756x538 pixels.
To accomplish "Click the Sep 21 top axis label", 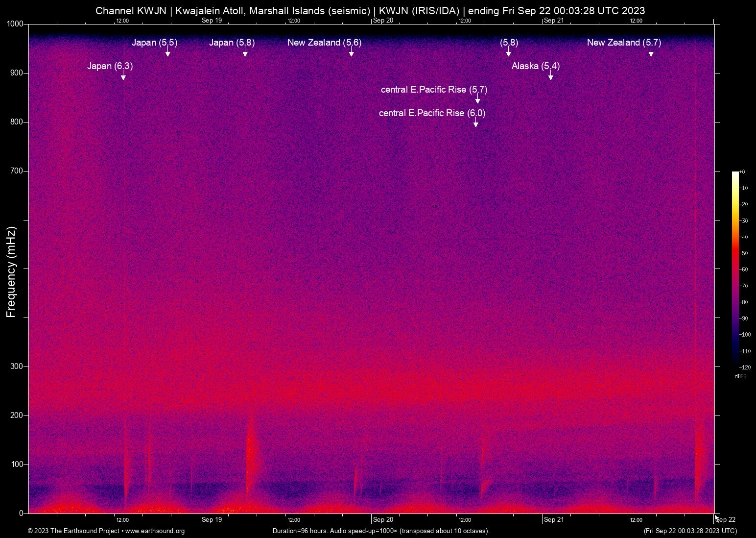I will (x=554, y=20).
